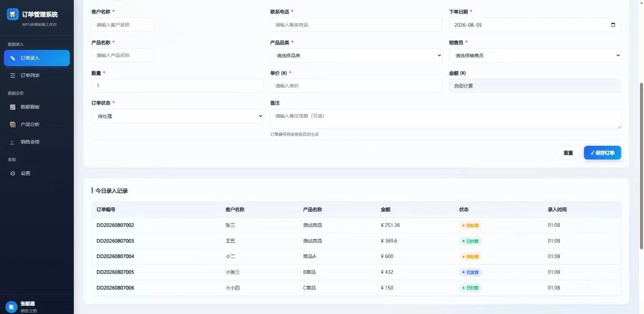
Task: Focus the 联系电话 input field
Action: tap(356, 25)
